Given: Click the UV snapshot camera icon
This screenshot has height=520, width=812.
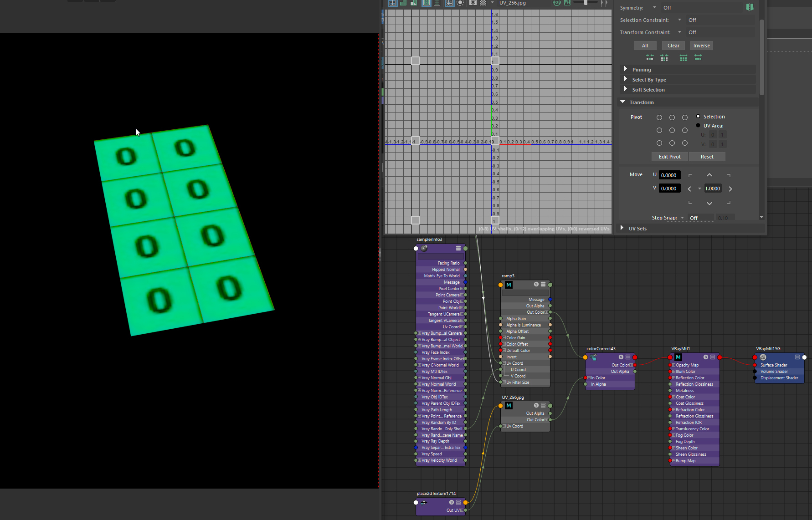Looking at the screenshot, I should 473,3.
